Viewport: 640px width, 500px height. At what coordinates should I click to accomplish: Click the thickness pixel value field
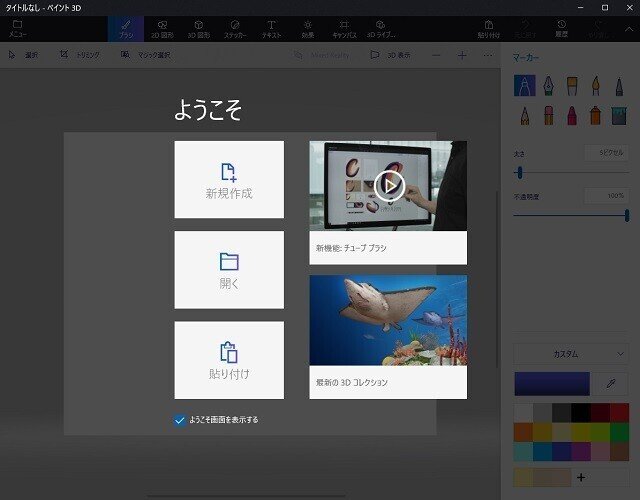(607, 153)
